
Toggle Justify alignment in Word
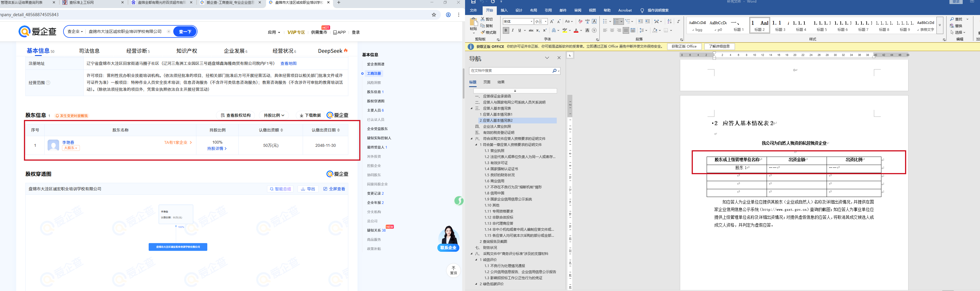coord(626,31)
